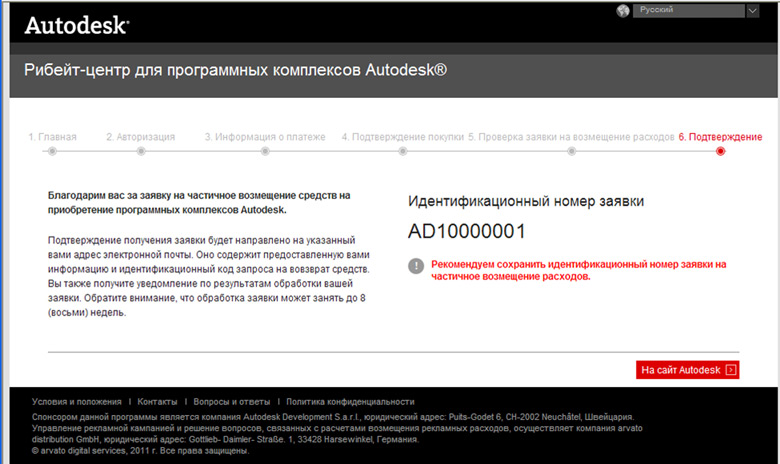
Task: Go to step 3. Информация о платеже
Action: tap(265, 137)
